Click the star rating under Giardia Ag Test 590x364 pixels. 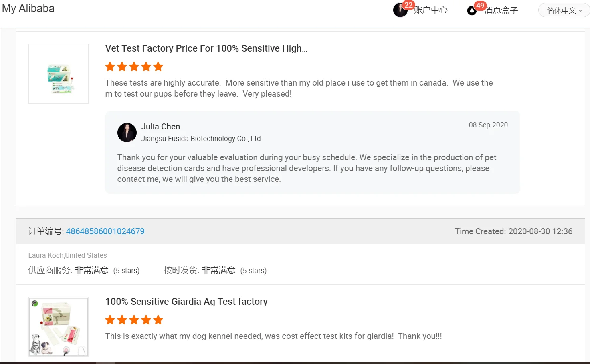point(134,320)
